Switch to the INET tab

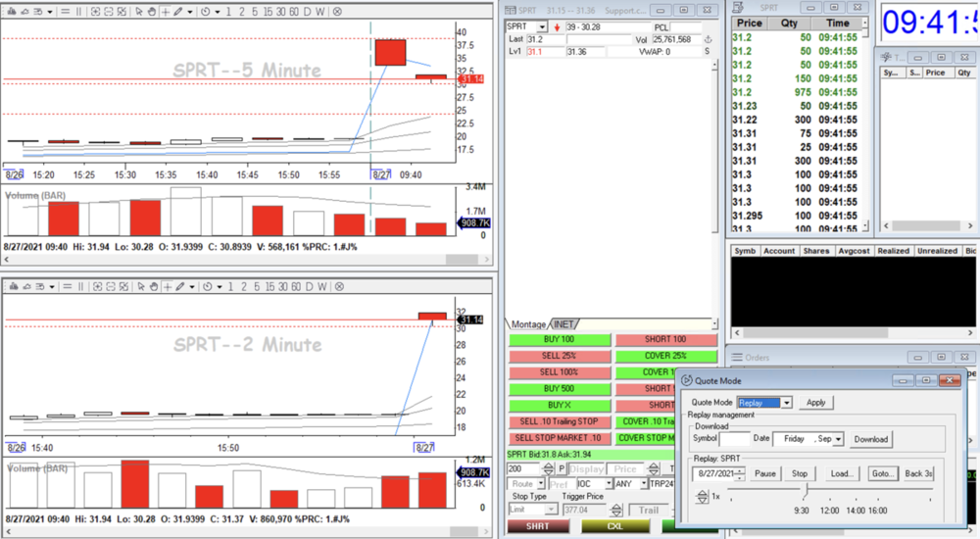[563, 324]
